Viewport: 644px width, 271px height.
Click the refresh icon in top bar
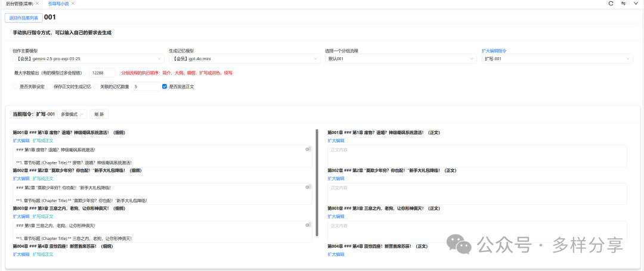click(x=611, y=4)
